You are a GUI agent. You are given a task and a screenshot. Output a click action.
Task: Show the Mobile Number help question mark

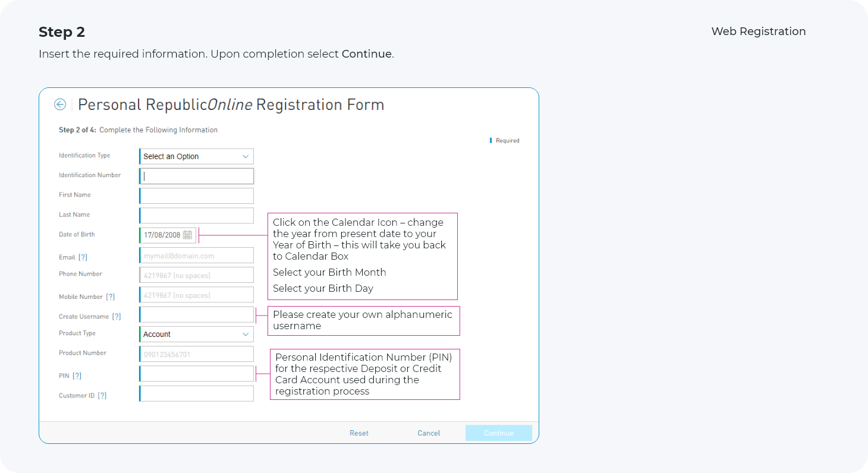pos(111,297)
